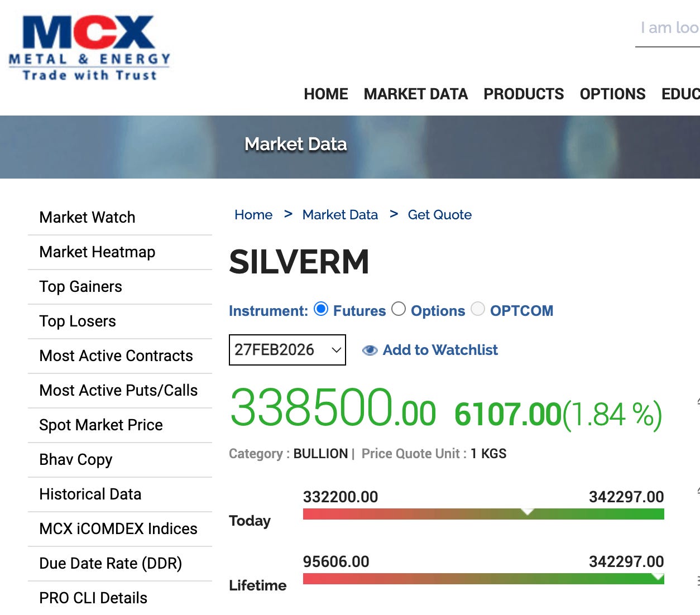The width and height of the screenshot is (700, 615).
Task: Click the search field at top right
Action: pos(668,29)
